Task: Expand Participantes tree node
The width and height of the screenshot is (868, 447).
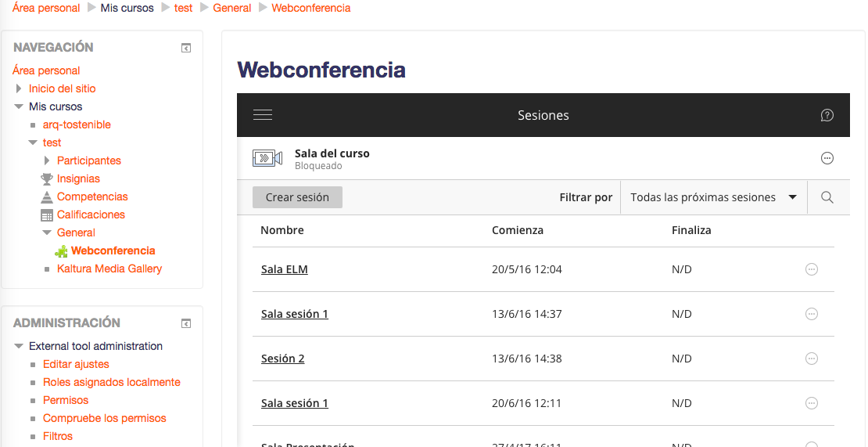Action: click(47, 160)
